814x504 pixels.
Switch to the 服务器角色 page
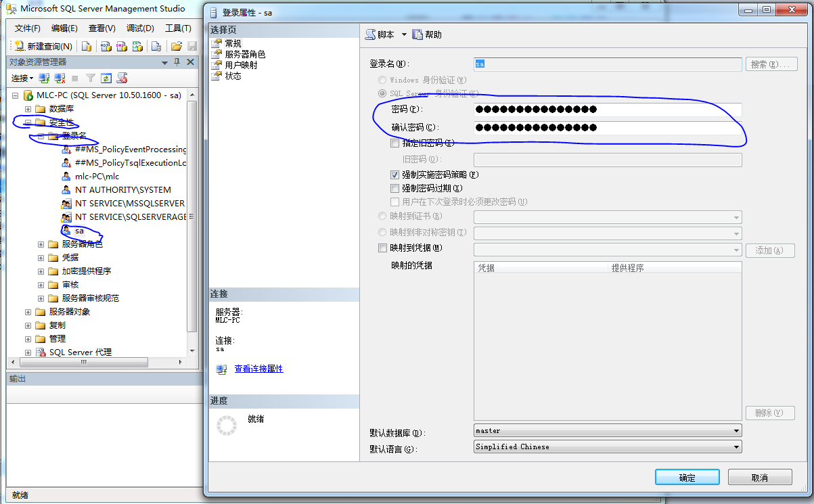click(245, 53)
